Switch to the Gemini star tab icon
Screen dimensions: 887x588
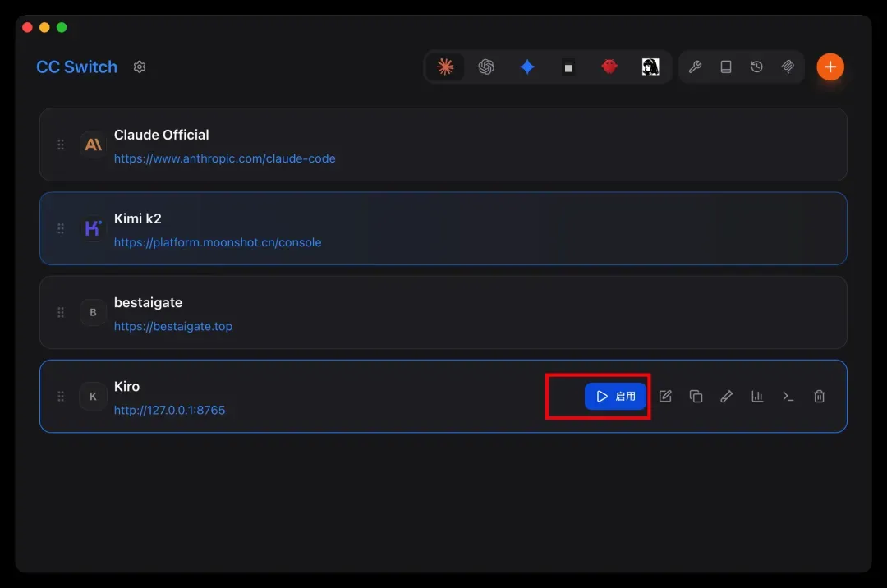click(527, 67)
